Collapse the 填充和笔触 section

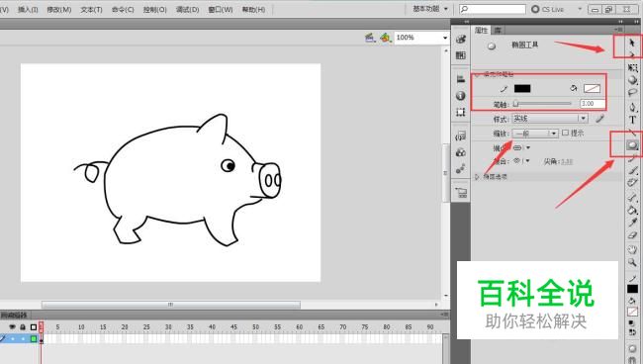477,74
